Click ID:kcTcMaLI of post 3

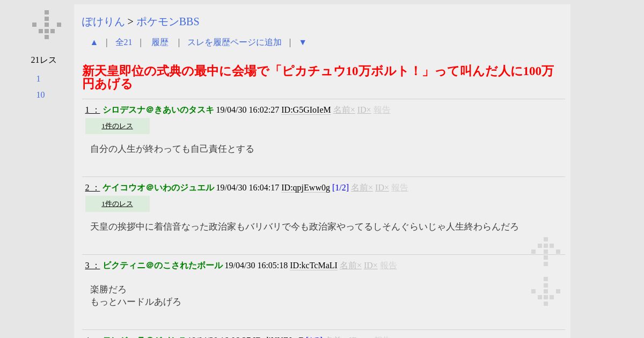pos(314,266)
